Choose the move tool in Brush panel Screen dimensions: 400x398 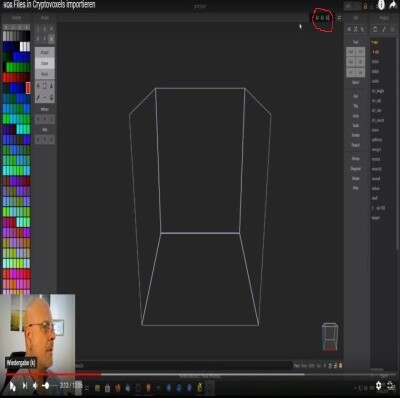(38, 86)
